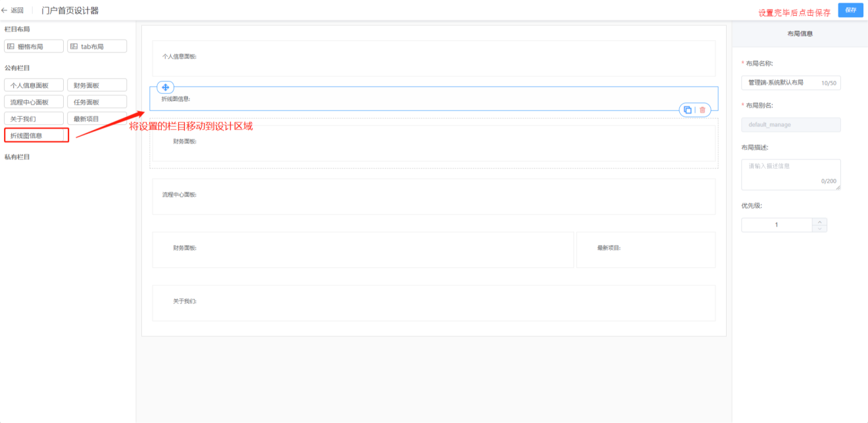Select the 关于我们 column item

coord(34,119)
